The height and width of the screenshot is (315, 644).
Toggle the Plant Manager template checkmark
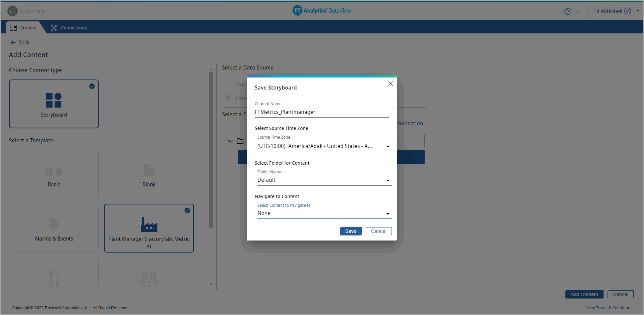tap(187, 210)
